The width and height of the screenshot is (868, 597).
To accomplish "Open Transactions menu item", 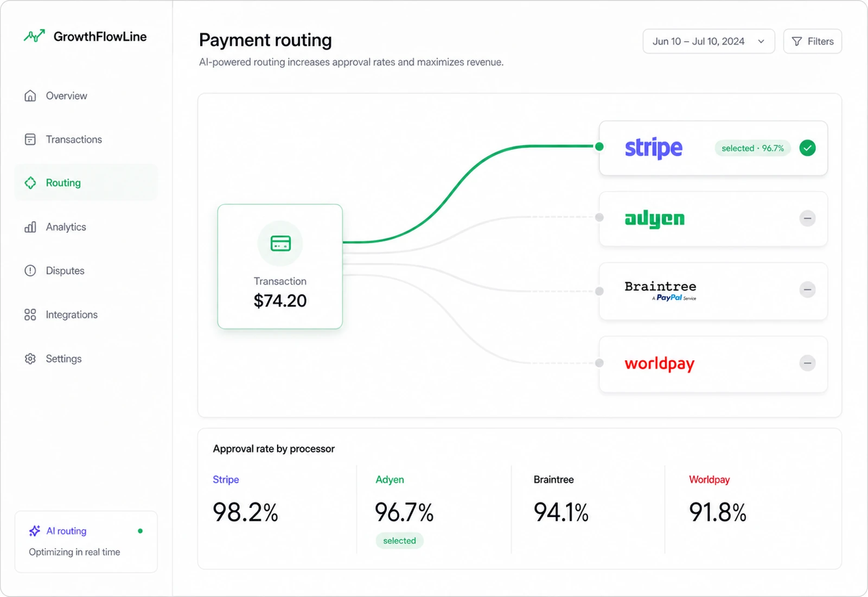I will point(87,139).
